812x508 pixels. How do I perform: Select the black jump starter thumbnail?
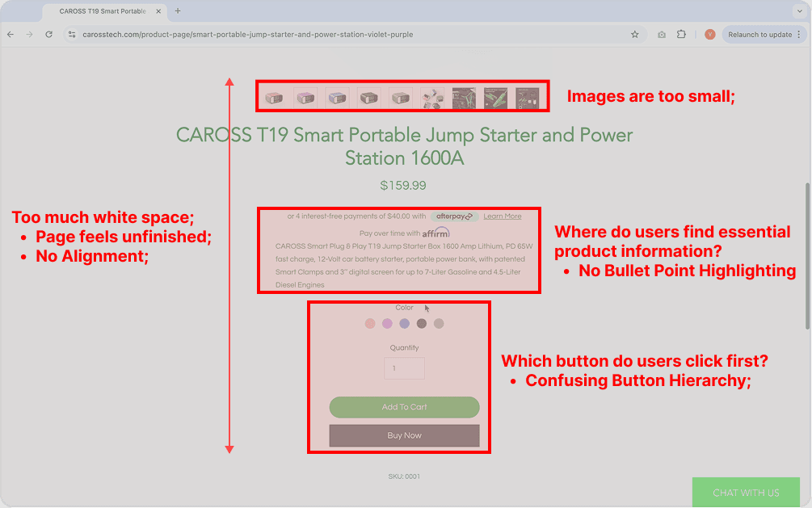[368, 98]
